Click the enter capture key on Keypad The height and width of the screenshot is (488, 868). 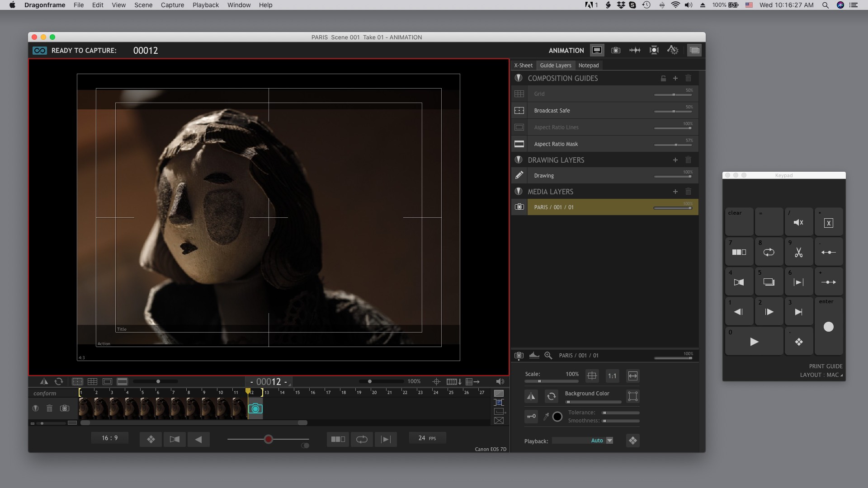(829, 326)
